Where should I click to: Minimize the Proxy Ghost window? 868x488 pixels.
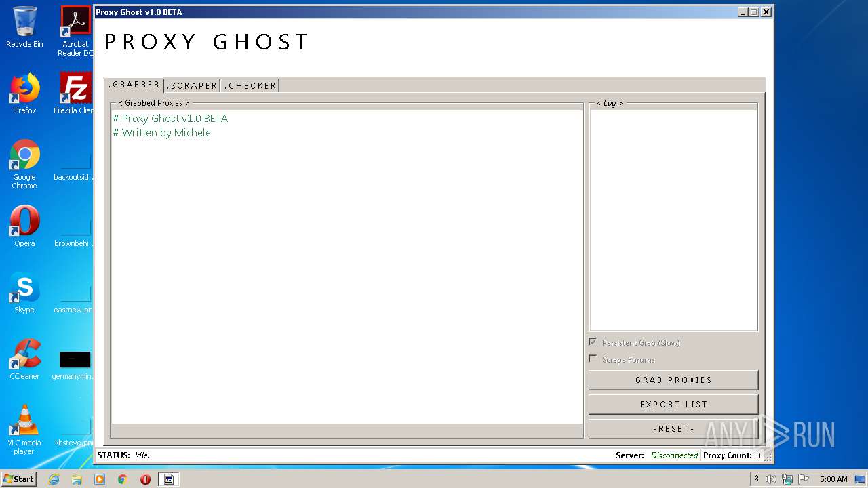coord(743,12)
